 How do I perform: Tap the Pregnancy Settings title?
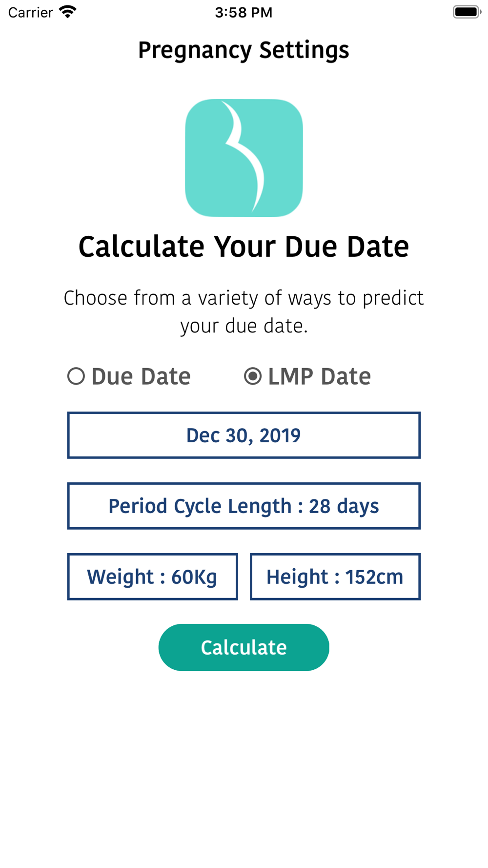point(244,50)
